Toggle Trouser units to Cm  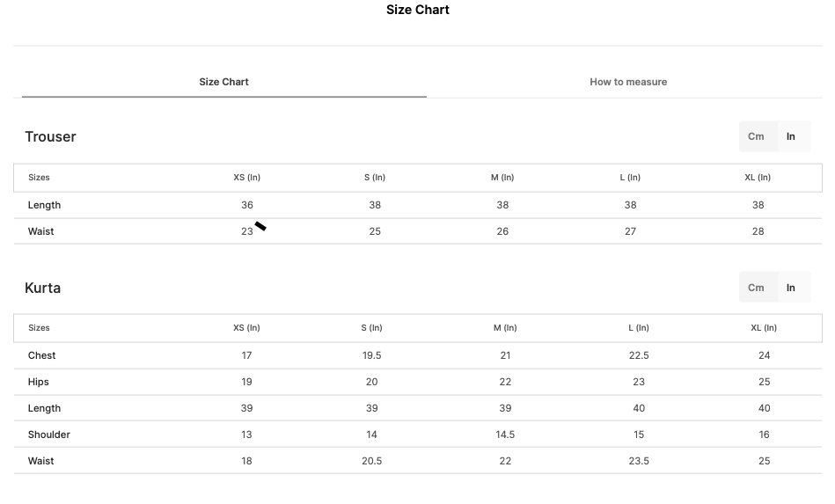coord(756,137)
